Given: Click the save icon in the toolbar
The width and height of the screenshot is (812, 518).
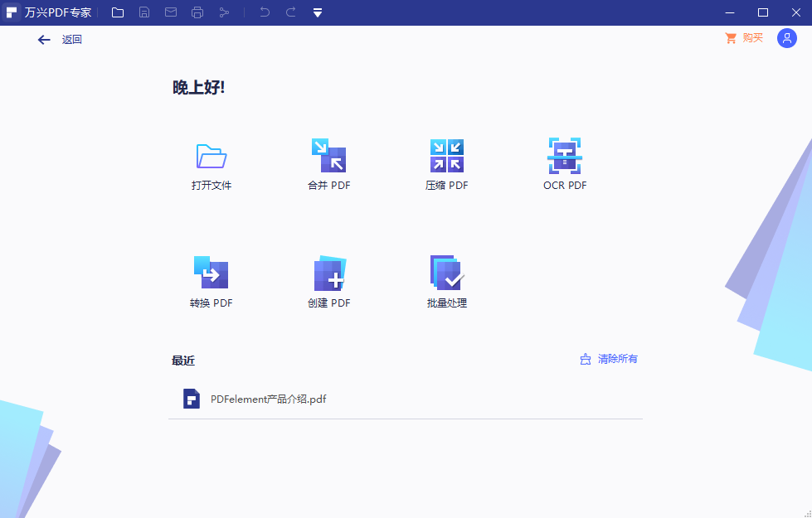Looking at the screenshot, I should [x=144, y=12].
